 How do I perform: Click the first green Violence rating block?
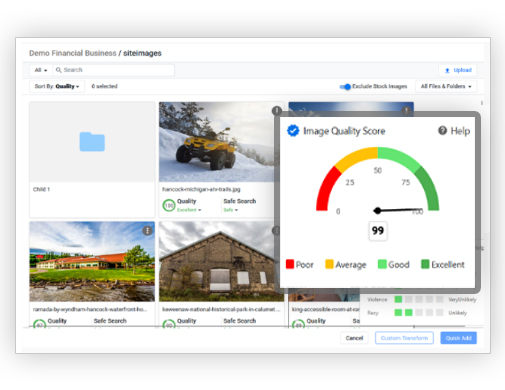[398, 299]
